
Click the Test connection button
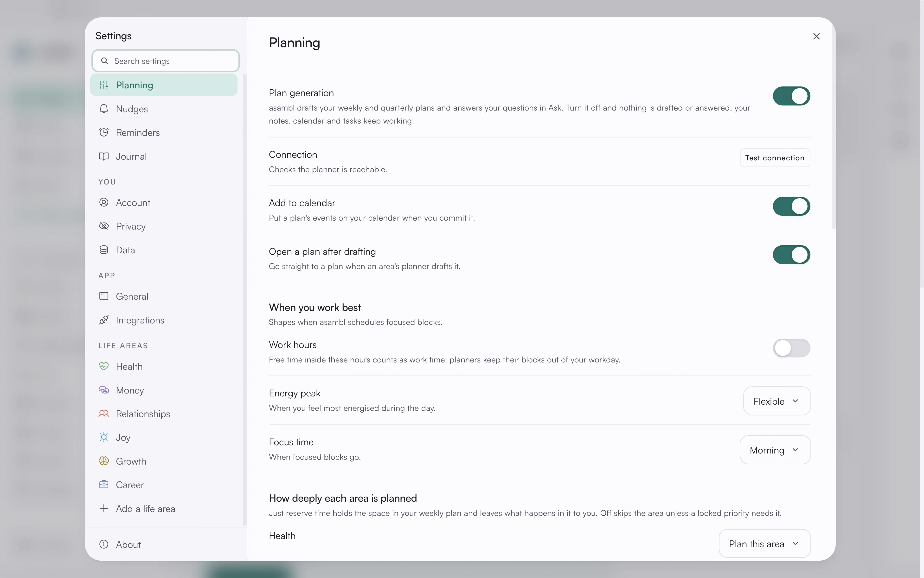click(775, 158)
